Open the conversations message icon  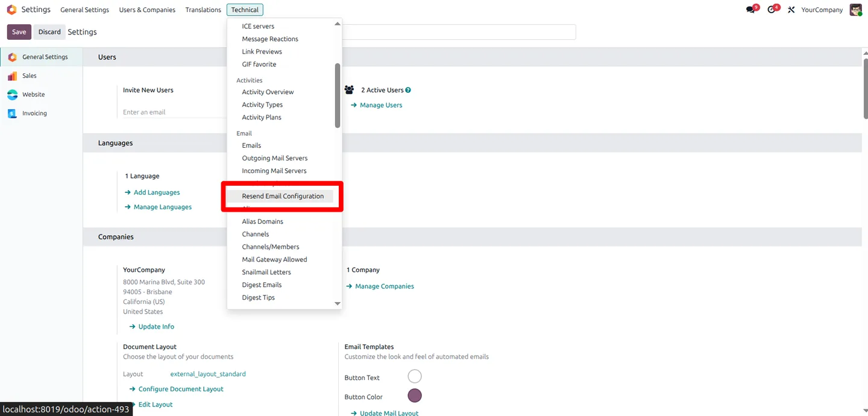[750, 10]
